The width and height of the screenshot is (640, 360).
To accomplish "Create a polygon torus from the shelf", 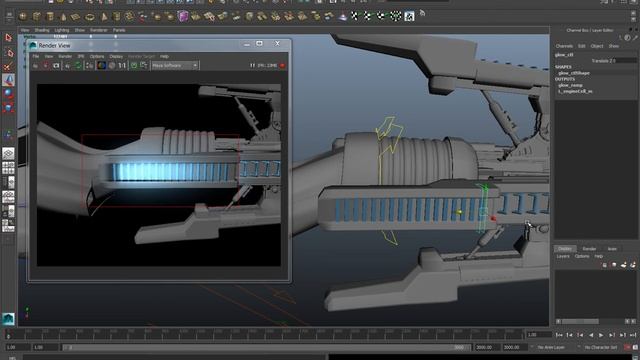I will click(x=89, y=17).
